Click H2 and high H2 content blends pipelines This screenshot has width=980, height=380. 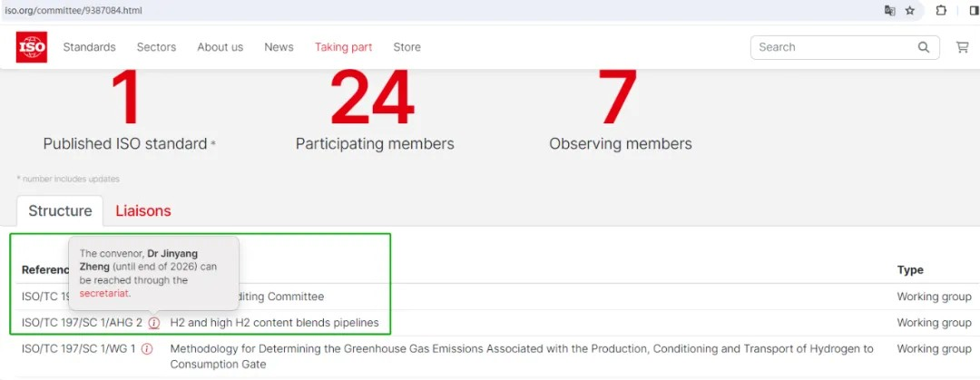click(x=274, y=323)
